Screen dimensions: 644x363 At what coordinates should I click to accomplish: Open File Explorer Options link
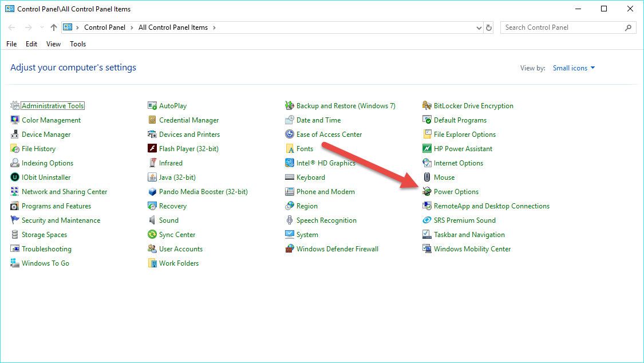pos(464,135)
